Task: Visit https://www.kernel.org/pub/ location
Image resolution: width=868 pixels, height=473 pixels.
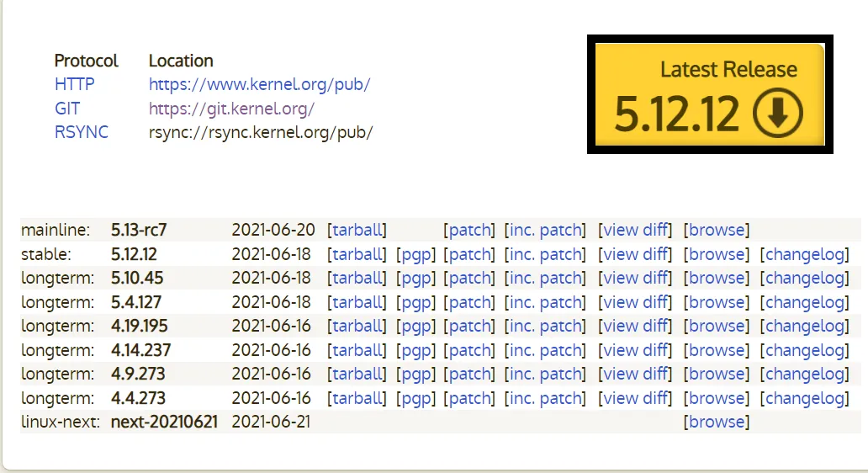Action: (260, 84)
